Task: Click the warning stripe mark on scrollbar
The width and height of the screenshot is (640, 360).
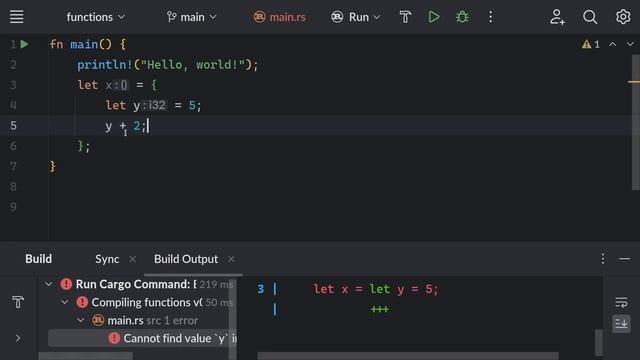Action: click(634, 82)
